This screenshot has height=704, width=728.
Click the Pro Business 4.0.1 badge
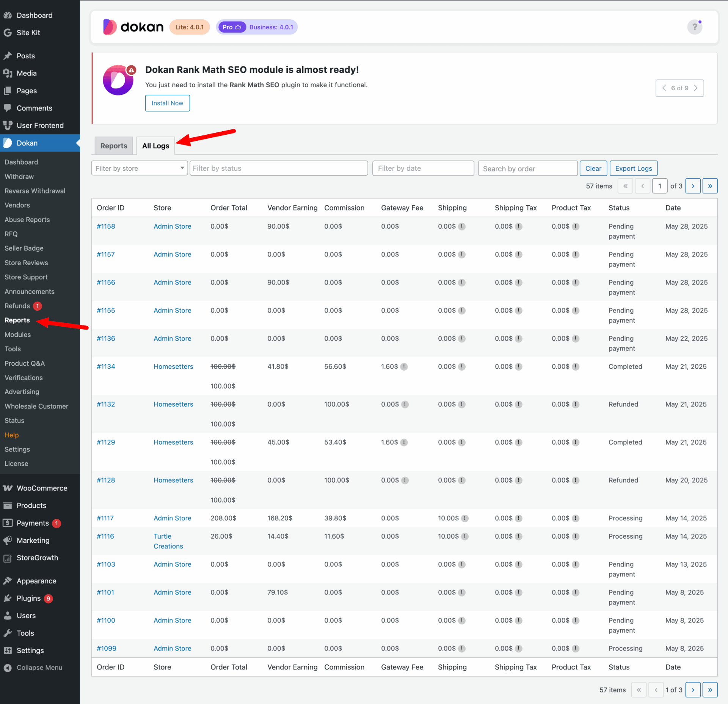click(x=257, y=27)
